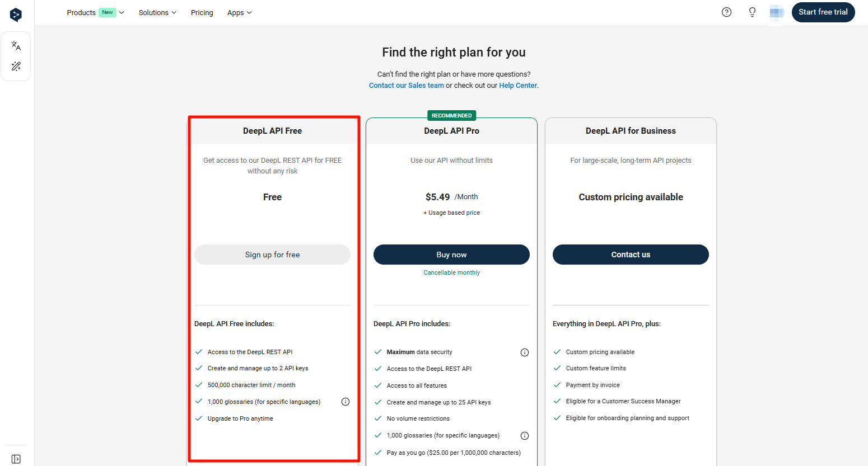This screenshot has width=868, height=466.
Task: Show details for Pro plan glossaries
Action: [x=525, y=435]
